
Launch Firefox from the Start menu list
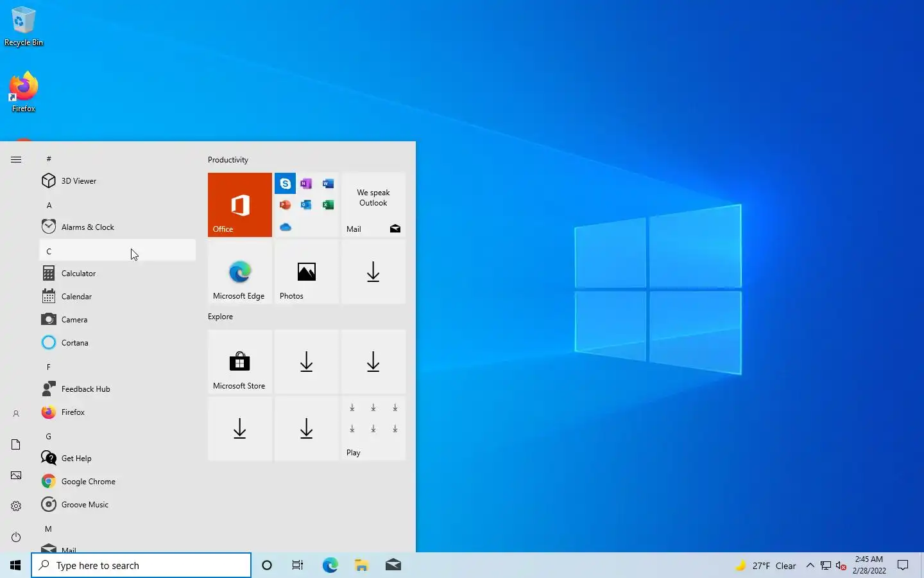pyautogui.click(x=117, y=412)
